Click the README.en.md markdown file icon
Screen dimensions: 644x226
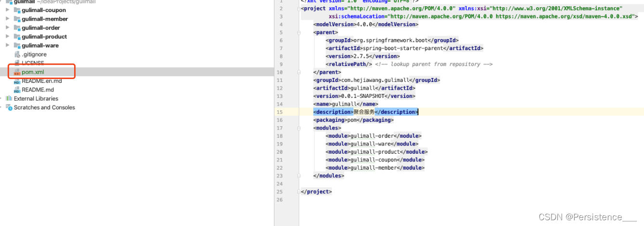tap(17, 81)
